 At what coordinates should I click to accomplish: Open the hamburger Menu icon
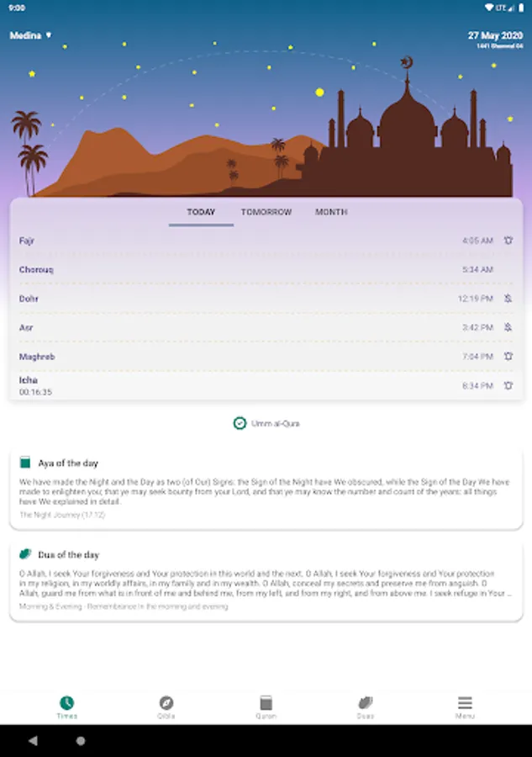tap(465, 702)
